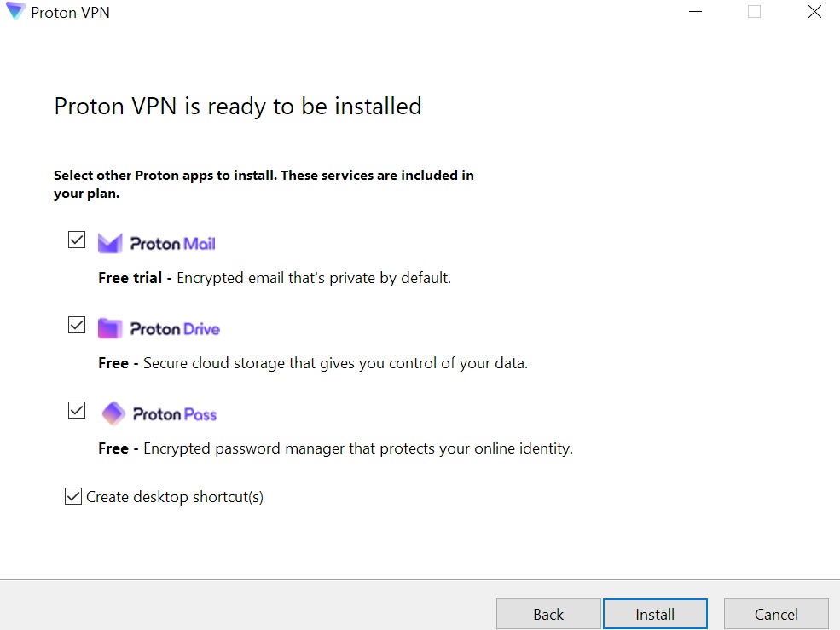Go to previous step with Back
The height and width of the screenshot is (630, 840).
(548, 614)
